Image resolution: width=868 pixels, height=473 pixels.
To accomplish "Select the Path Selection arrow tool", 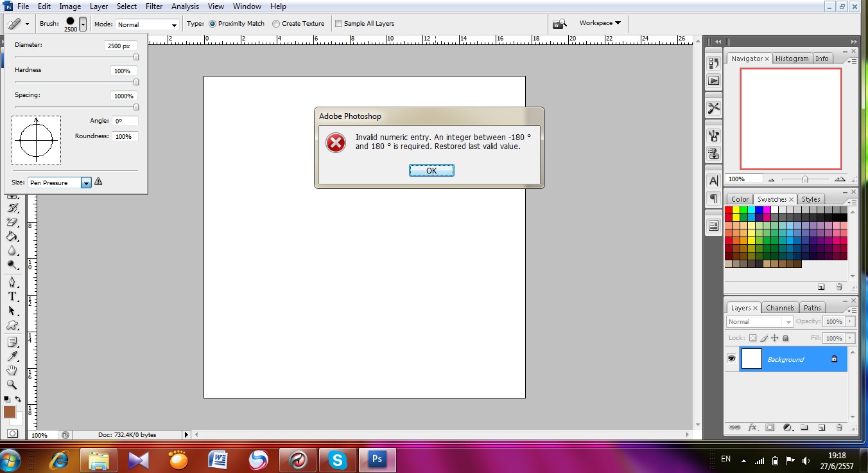I will [x=12, y=310].
